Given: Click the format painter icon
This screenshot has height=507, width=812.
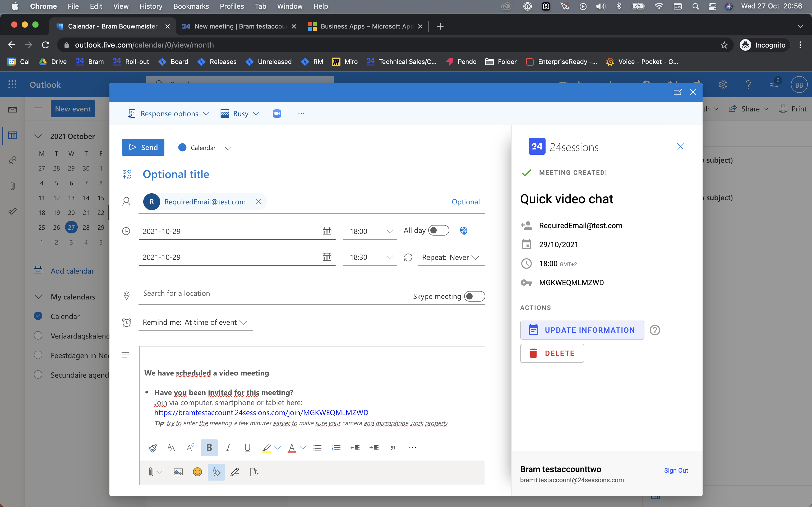Looking at the screenshot, I should [153, 448].
